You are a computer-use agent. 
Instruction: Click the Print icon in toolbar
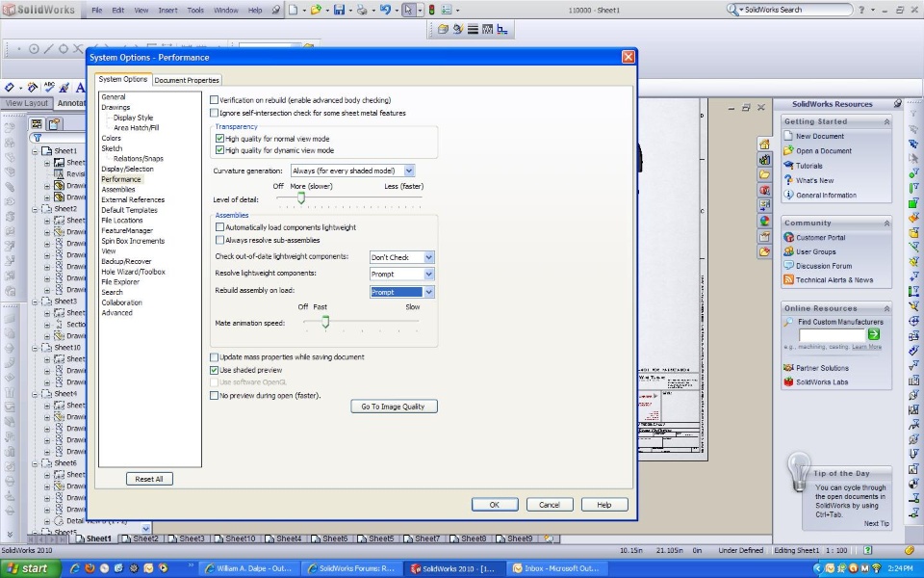tap(363, 10)
